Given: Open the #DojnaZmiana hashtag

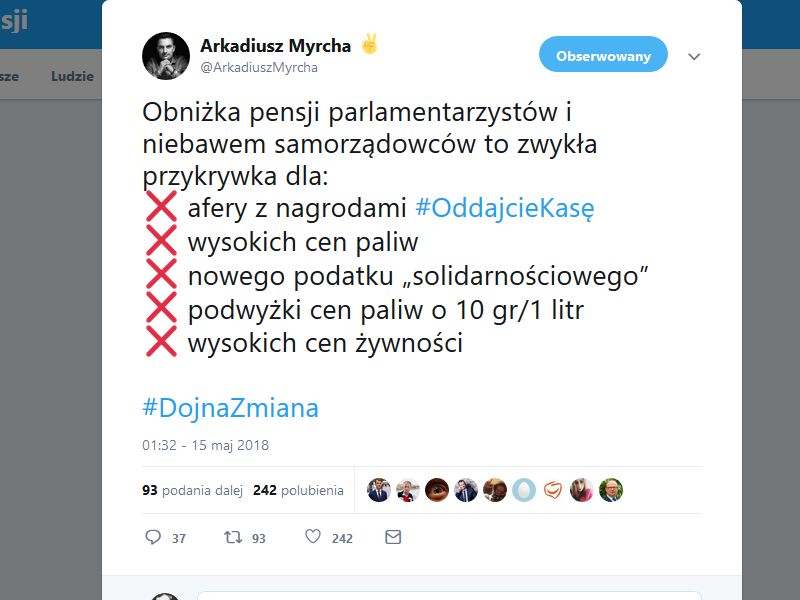Looking at the screenshot, I should click(x=231, y=408).
